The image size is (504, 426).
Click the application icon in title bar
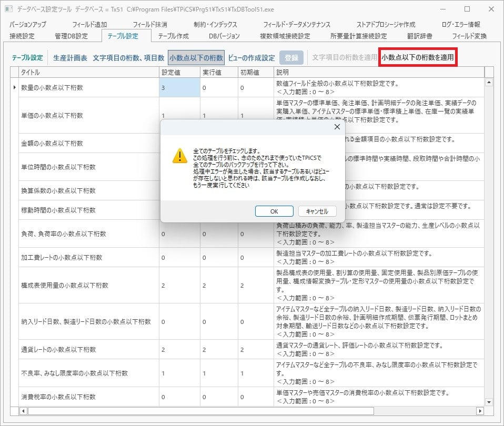click(x=8, y=9)
